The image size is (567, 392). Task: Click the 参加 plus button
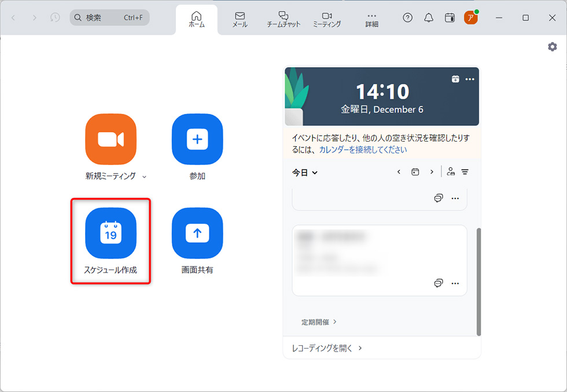(197, 139)
